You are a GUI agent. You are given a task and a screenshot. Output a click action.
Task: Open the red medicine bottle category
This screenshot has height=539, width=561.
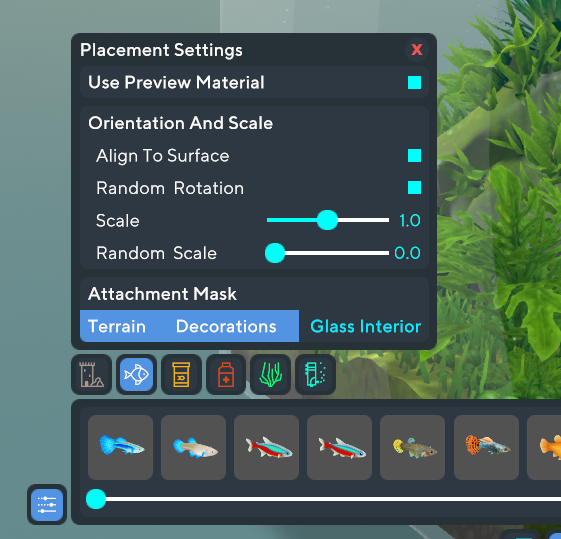[x=226, y=374]
